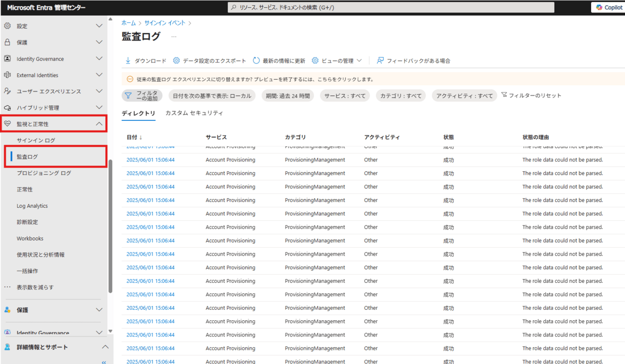Click the ユーザー エクスペリエンス icon

7,91
